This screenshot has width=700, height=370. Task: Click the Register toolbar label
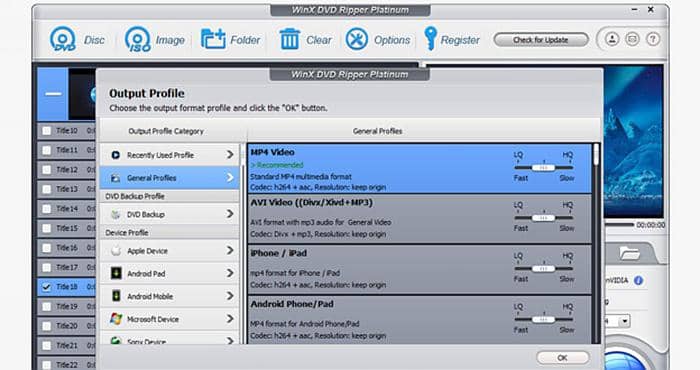point(460,40)
